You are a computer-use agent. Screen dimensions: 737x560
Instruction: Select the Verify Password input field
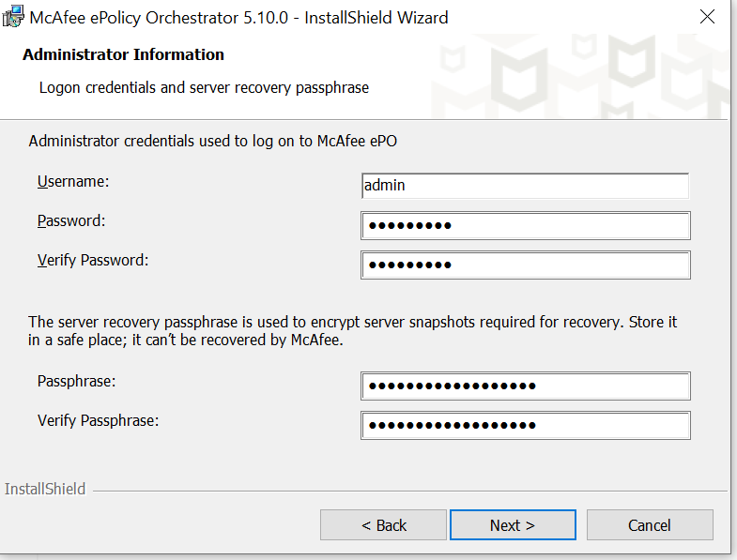[x=525, y=265]
